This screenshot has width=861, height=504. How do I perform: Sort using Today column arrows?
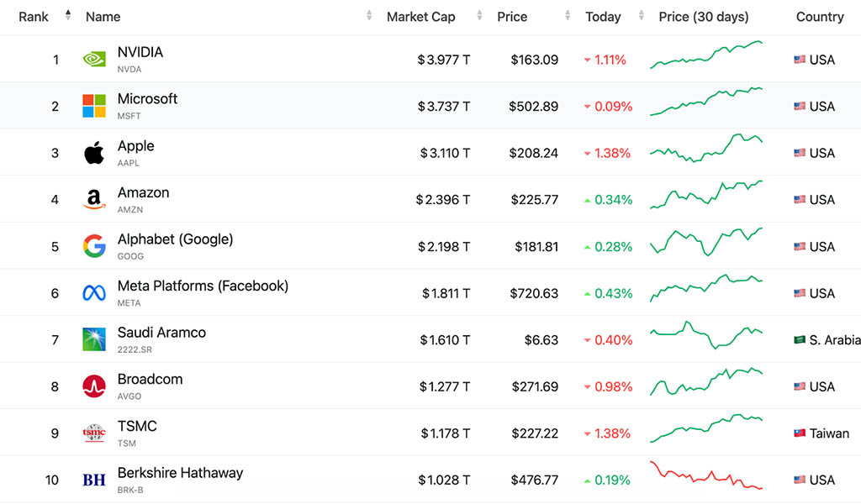pyautogui.click(x=641, y=15)
